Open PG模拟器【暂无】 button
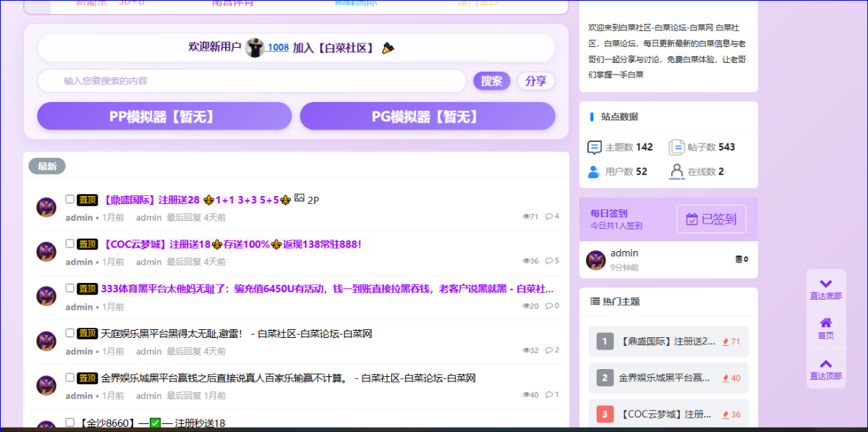 [427, 117]
